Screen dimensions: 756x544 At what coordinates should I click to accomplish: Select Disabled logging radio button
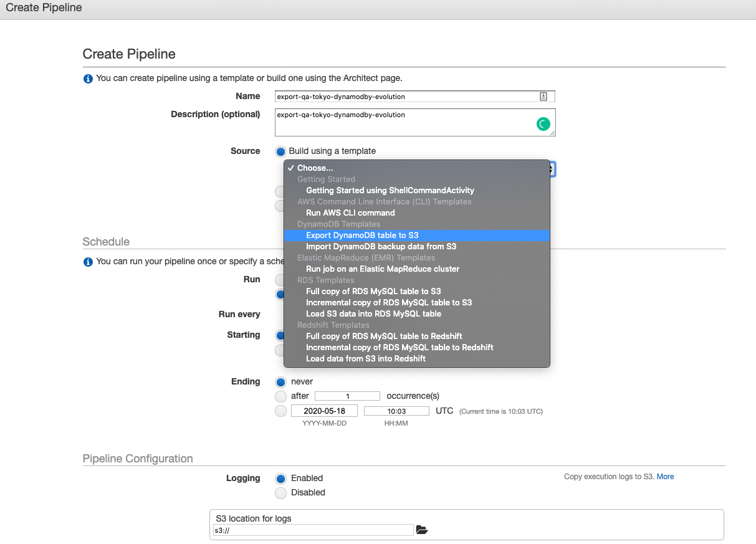pos(280,493)
